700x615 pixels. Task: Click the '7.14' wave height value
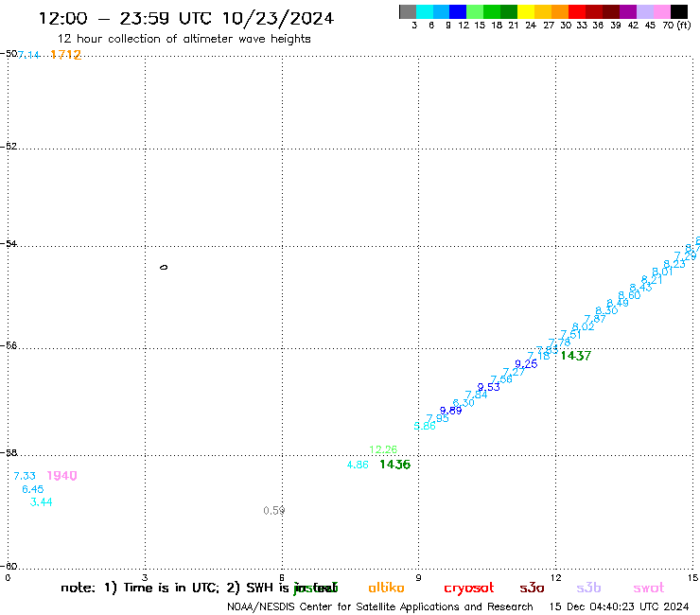pyautogui.click(x=28, y=55)
